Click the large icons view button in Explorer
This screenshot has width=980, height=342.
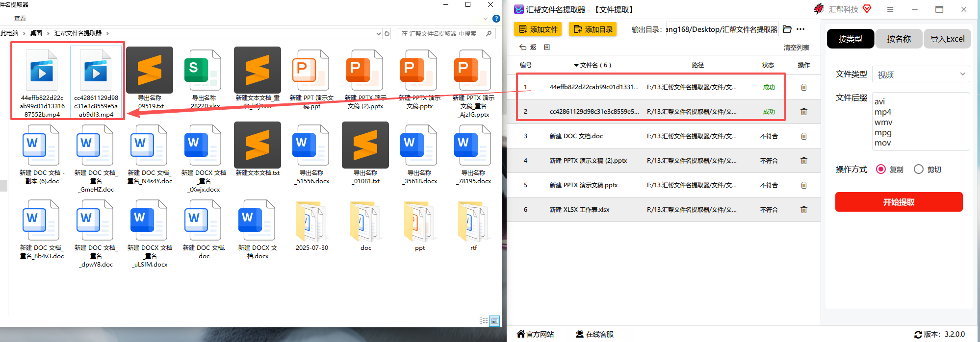click(495, 321)
